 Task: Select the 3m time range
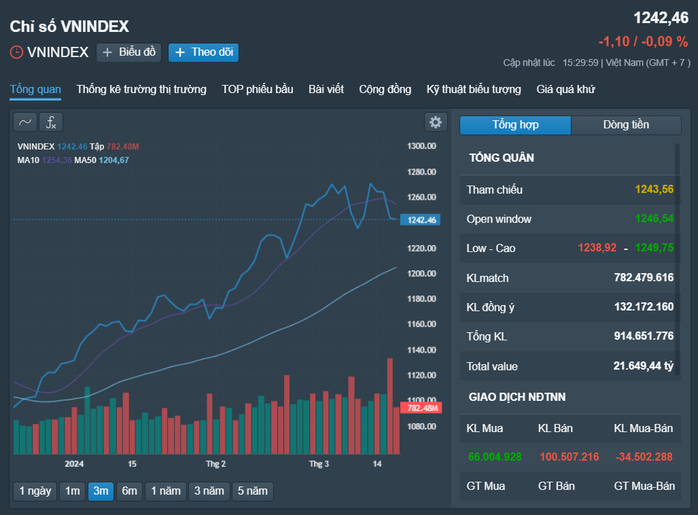tap(101, 491)
